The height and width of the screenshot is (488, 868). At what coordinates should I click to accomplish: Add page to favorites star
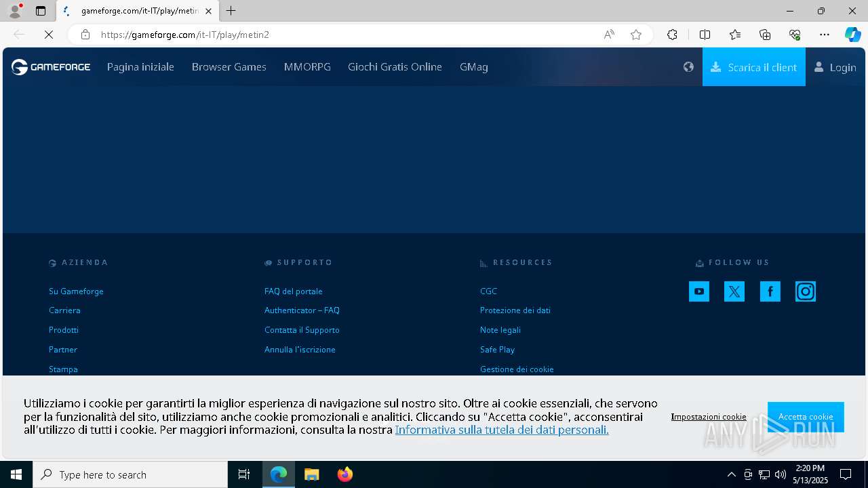[x=636, y=35]
